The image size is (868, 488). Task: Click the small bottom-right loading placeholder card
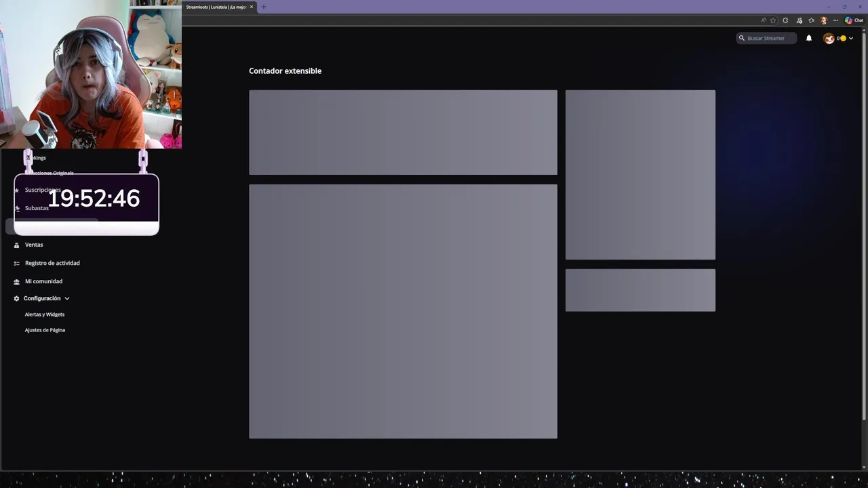coord(640,290)
